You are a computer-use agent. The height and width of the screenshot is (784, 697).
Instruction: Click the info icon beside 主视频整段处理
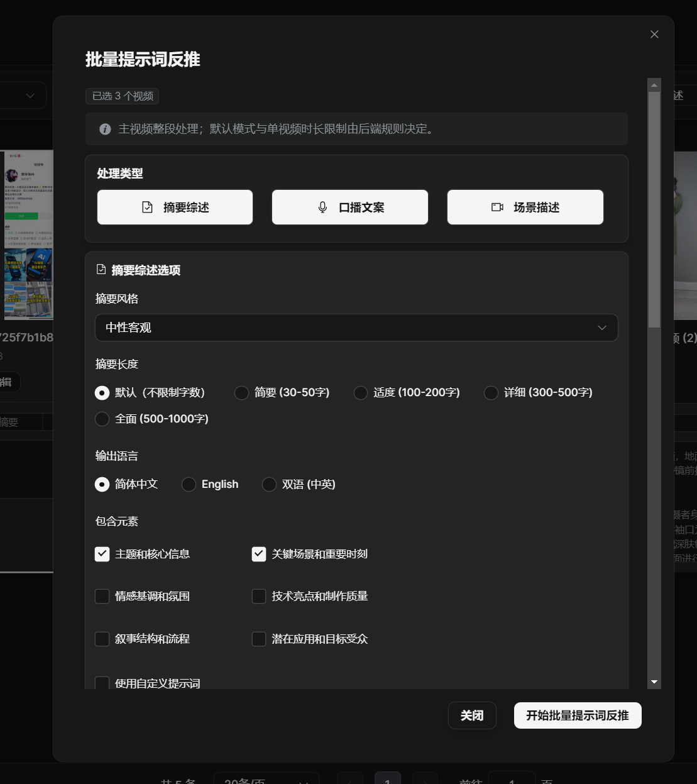[x=106, y=129]
